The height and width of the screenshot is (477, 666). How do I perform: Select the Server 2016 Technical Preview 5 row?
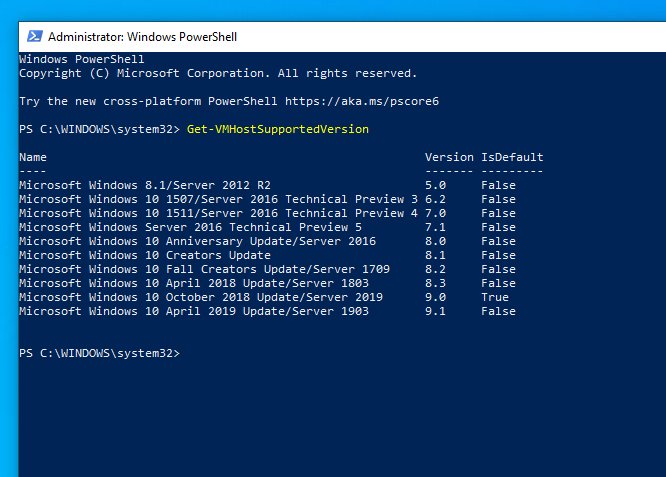tap(190, 227)
